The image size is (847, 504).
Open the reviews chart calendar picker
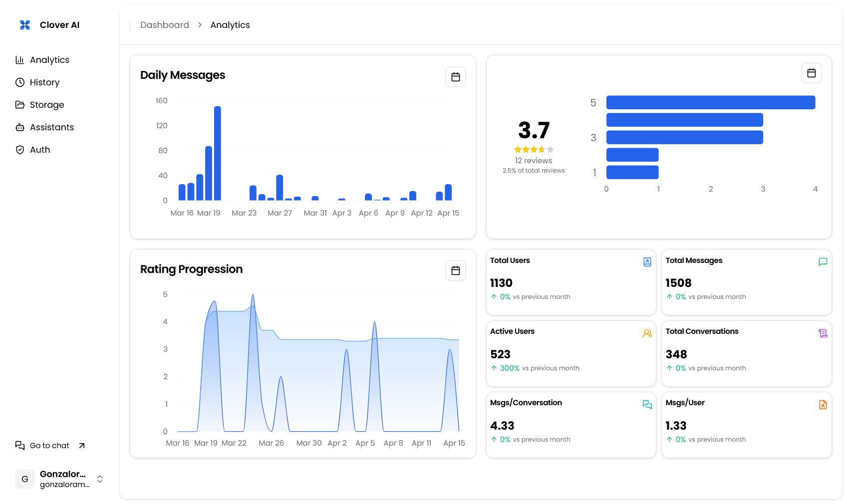coord(812,73)
